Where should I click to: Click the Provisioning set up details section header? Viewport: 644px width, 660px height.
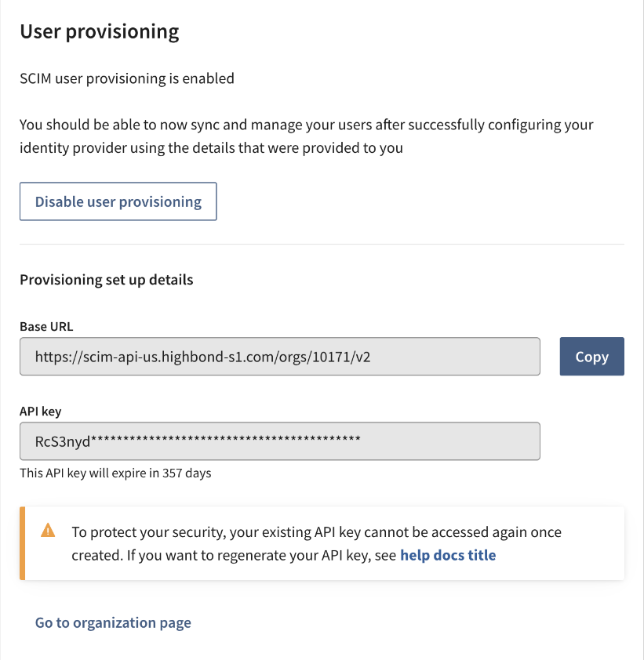point(106,279)
